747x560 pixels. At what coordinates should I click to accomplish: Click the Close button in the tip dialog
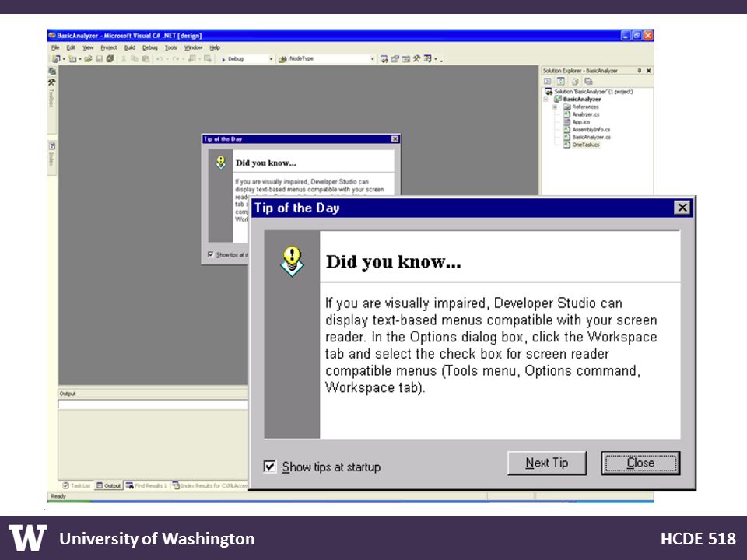click(x=640, y=463)
